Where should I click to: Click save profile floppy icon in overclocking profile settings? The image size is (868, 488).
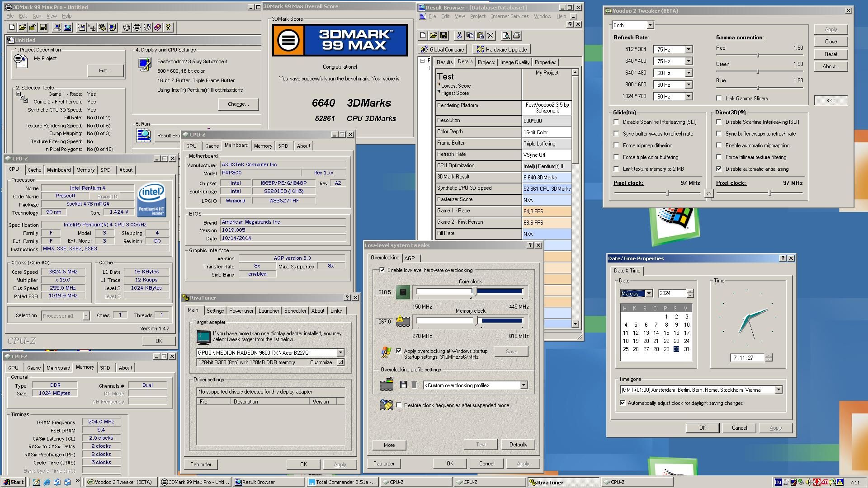pyautogui.click(x=404, y=385)
